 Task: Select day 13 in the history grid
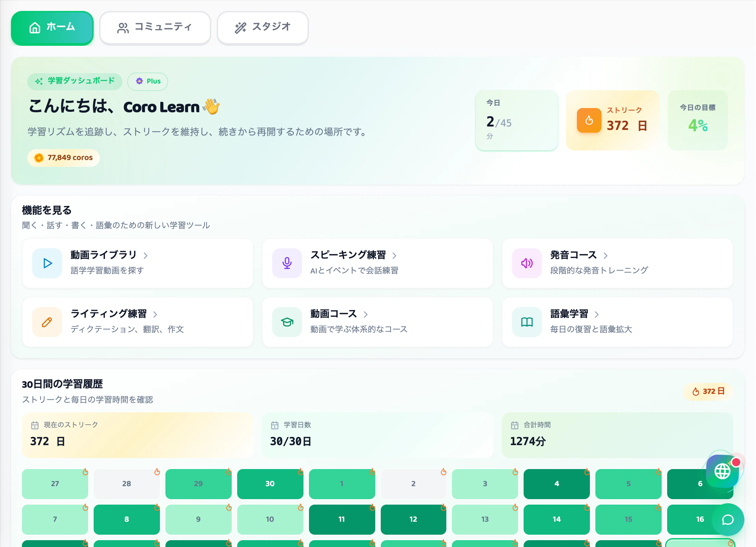(x=485, y=519)
